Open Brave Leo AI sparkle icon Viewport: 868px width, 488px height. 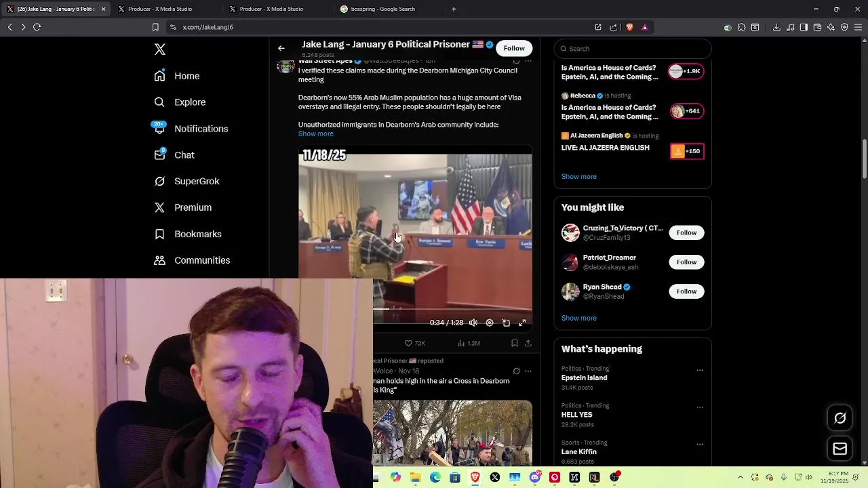(831, 27)
